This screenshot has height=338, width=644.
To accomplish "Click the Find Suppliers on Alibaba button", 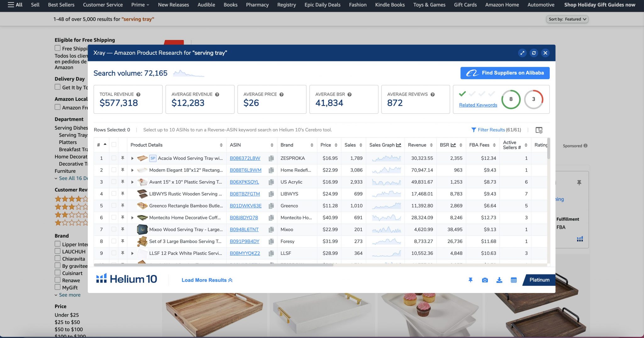I will point(505,73).
